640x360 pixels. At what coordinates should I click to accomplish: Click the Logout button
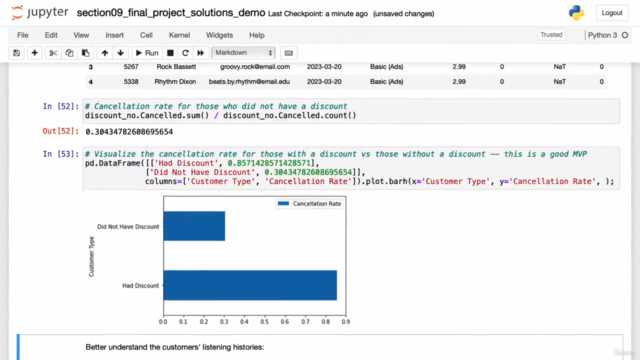[x=612, y=13]
